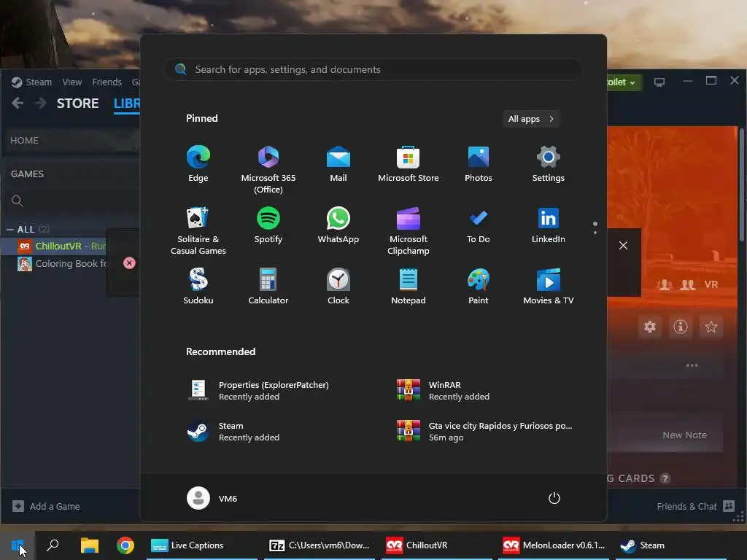
Task: Switch to LIBRARY tab in Steam
Action: (127, 104)
